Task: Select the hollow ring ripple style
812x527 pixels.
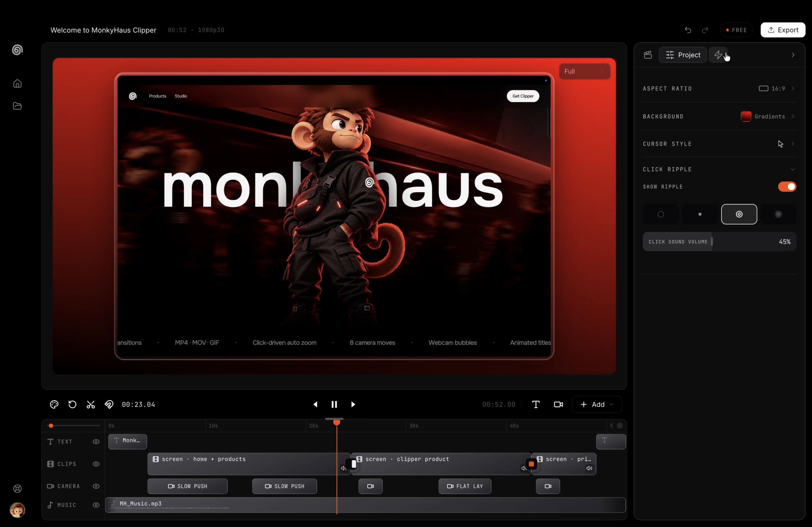Action: pyautogui.click(x=661, y=214)
